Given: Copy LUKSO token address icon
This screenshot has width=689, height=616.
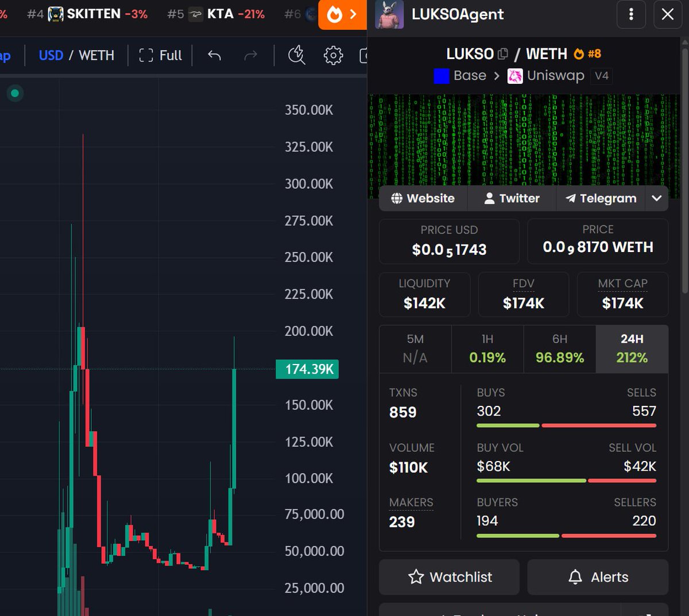Looking at the screenshot, I should [503, 54].
